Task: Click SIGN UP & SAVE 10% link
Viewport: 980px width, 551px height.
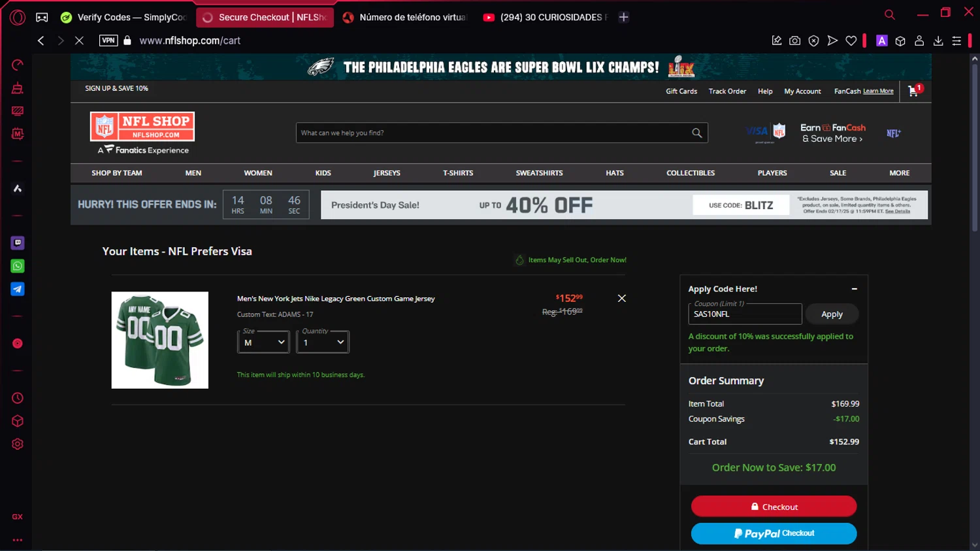Action: pyautogui.click(x=116, y=88)
